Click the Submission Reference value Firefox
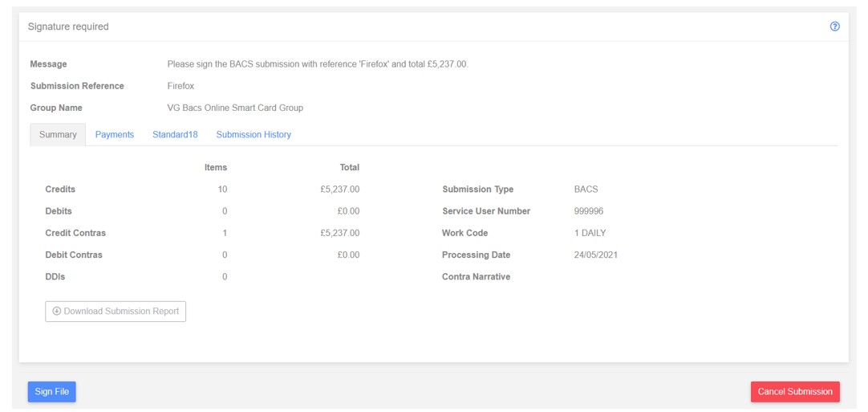This screenshot has width=868, height=412. (181, 86)
